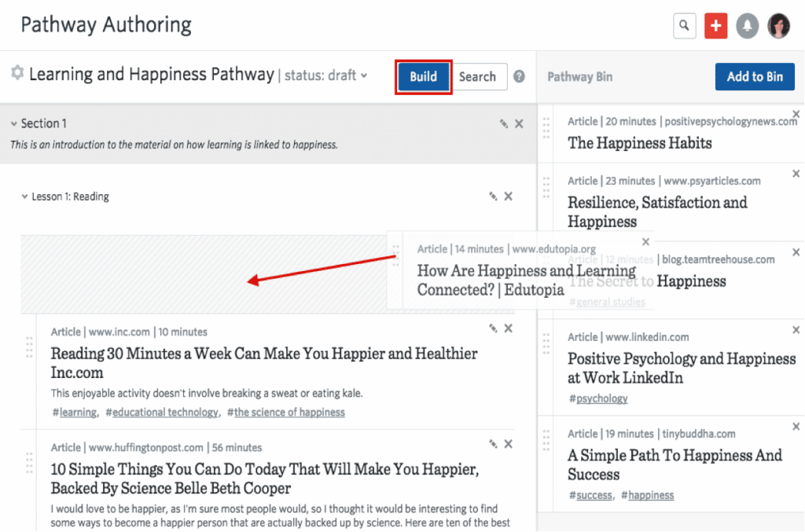Select How Are Happiness and Learning Connected title
Viewport: 805px width, 532px height.
pyautogui.click(x=527, y=280)
